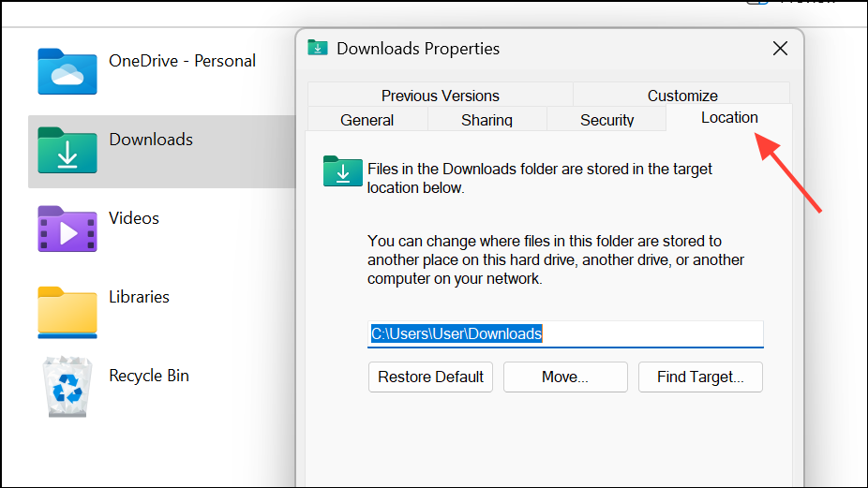Viewport: 868px width, 488px height.
Task: Select the Videos item label
Action: pos(134,218)
